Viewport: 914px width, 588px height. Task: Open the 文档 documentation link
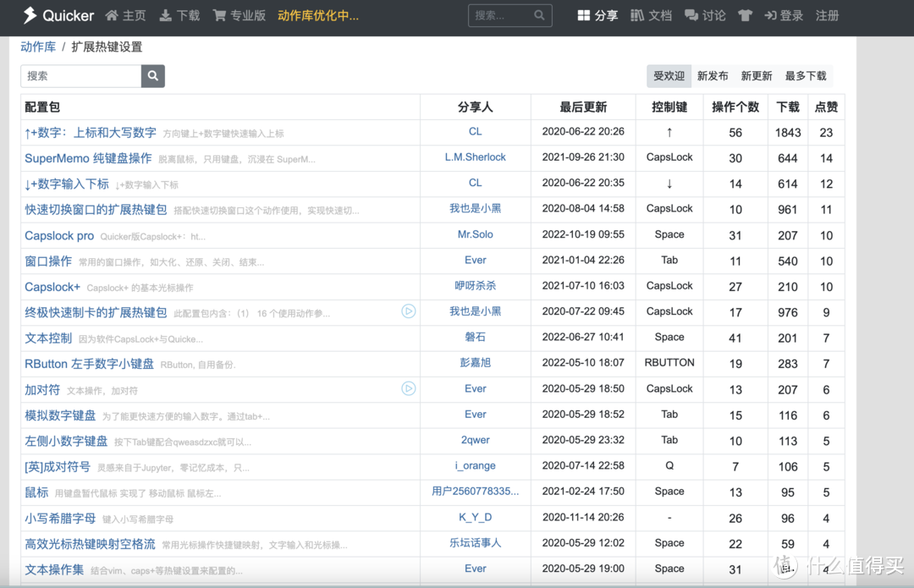651,16
